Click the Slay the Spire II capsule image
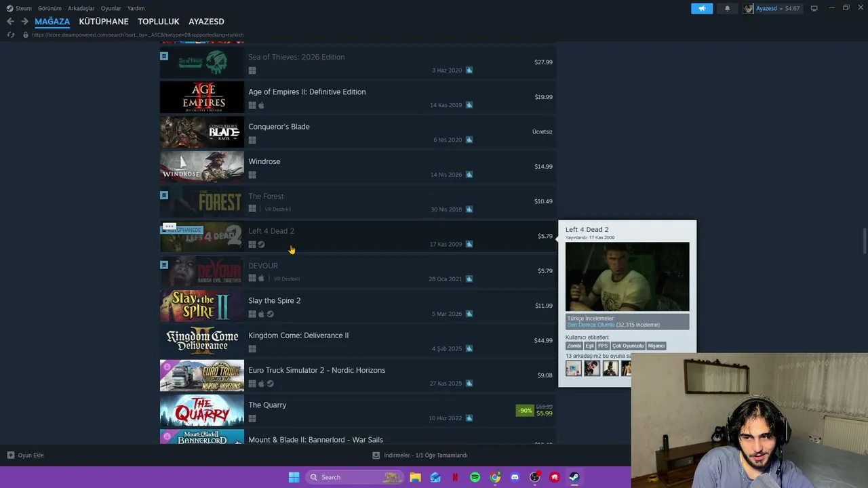The height and width of the screenshot is (488, 868). [202, 306]
